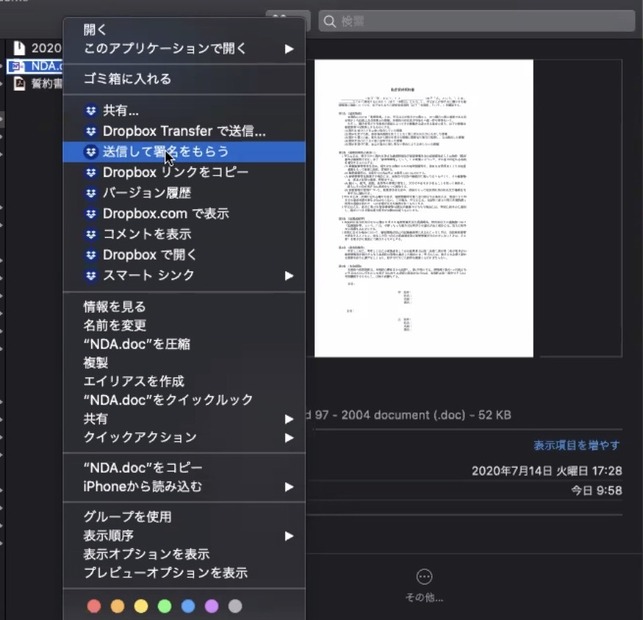The height and width of the screenshot is (620, 643).
Task: Choose 複製 menu item
Action: (x=184, y=363)
